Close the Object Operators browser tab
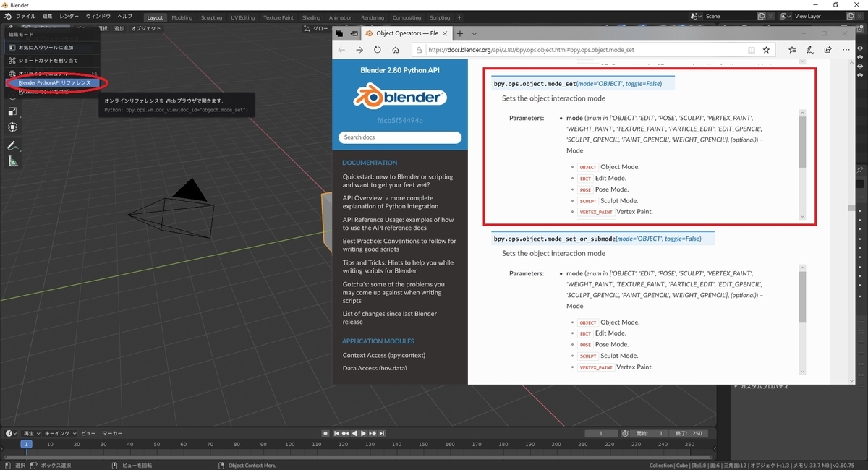This screenshot has width=868, height=470. pyautogui.click(x=445, y=33)
